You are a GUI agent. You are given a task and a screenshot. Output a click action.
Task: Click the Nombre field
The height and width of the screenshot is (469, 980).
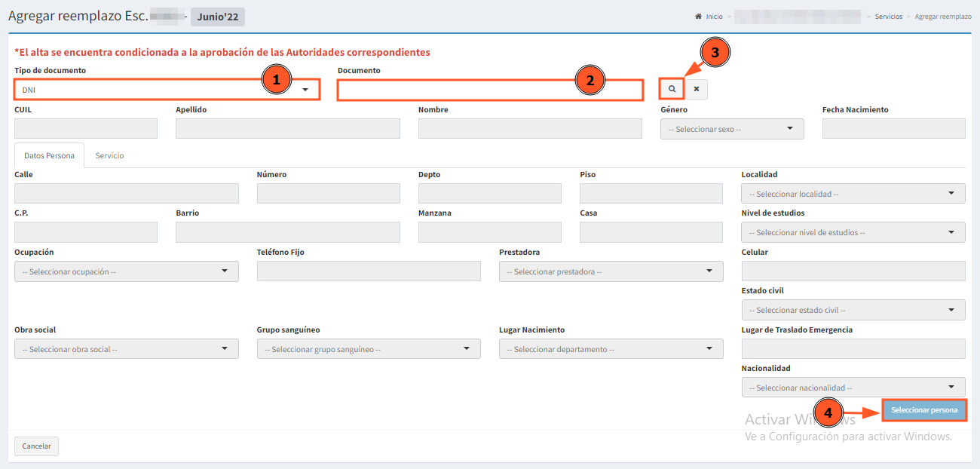[x=530, y=129]
